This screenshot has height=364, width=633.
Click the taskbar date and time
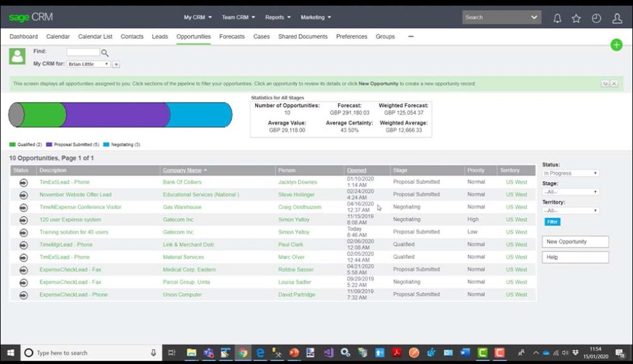click(x=596, y=353)
